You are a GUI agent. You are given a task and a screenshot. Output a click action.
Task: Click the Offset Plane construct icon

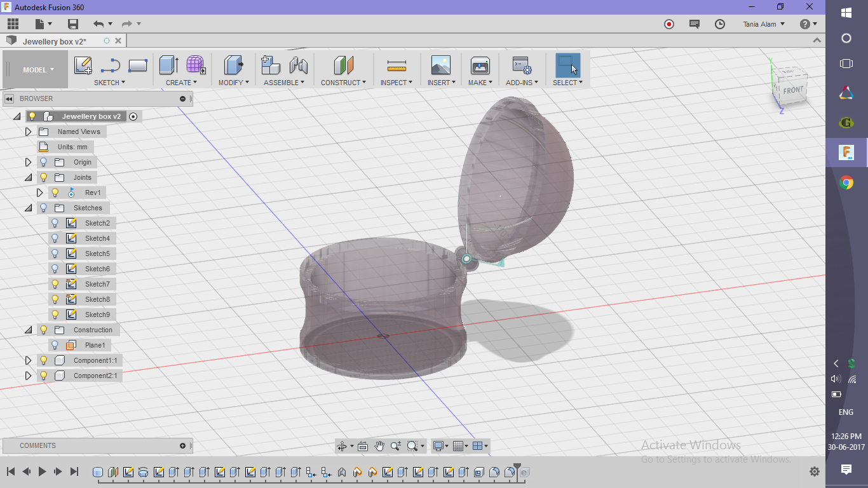click(x=343, y=65)
